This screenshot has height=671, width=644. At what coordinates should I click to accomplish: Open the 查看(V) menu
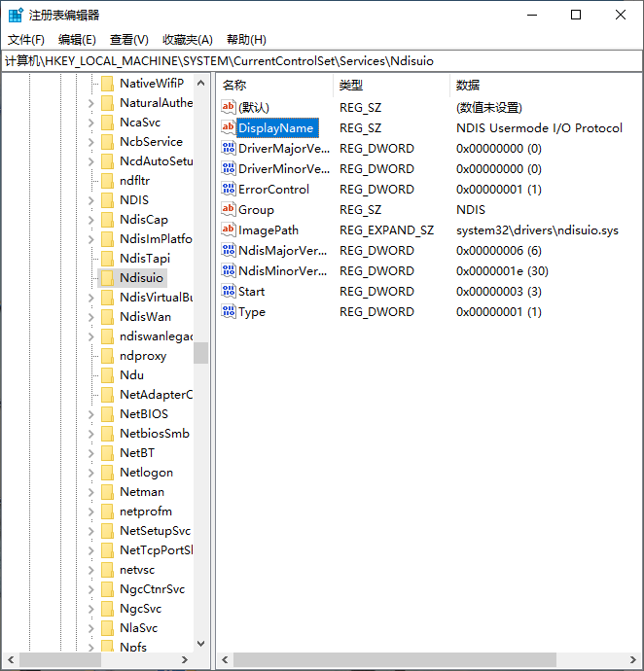click(x=128, y=40)
